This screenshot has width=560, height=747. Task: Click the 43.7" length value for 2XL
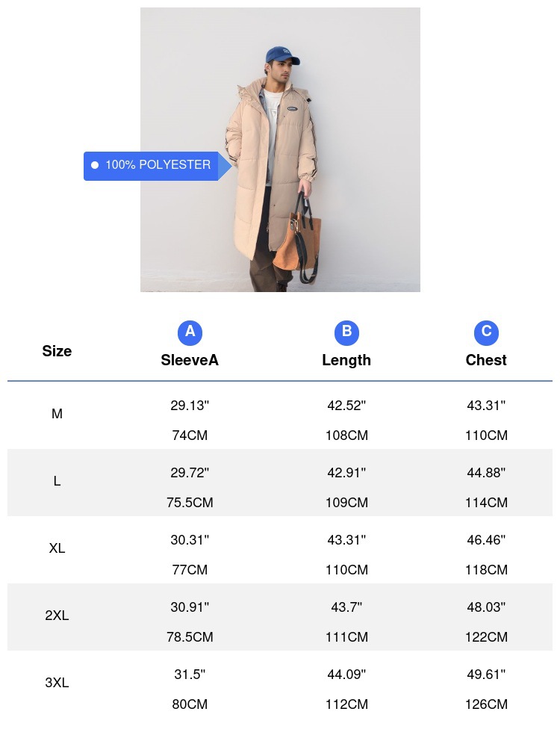346,607
